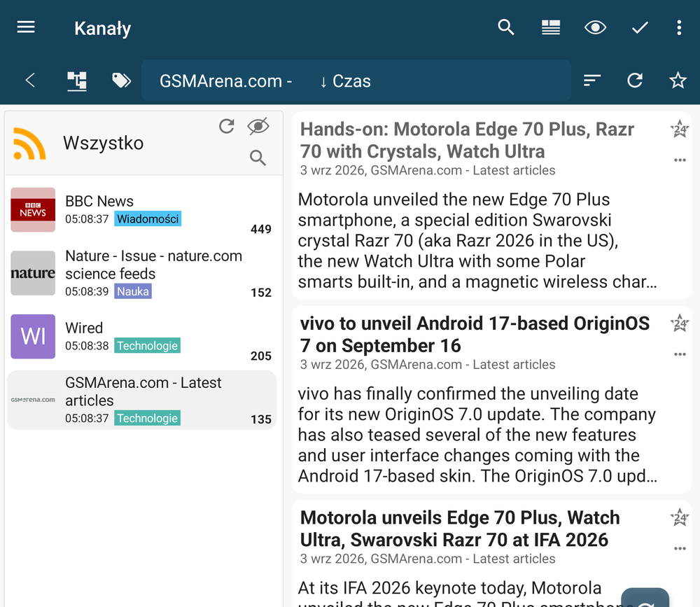The image size is (700, 607).
Task: Search articles using top bar magnifier
Action: click(x=506, y=28)
